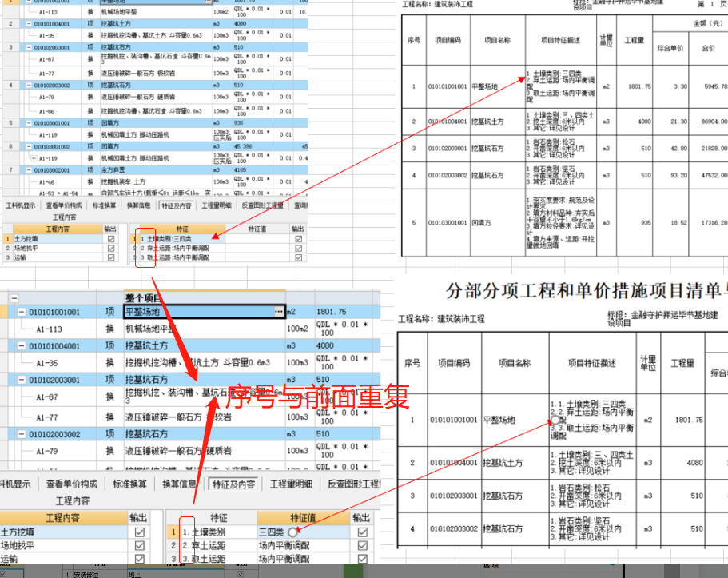728x578 pixels.
Task: Toggle 输出 checkbox for 运输 in smaller screenshot
Action: coord(111,257)
